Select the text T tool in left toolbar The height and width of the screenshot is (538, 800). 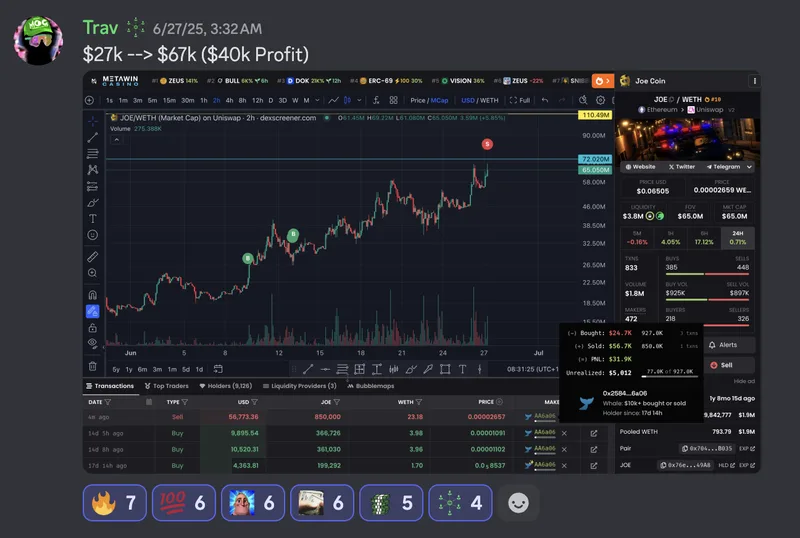(x=92, y=218)
